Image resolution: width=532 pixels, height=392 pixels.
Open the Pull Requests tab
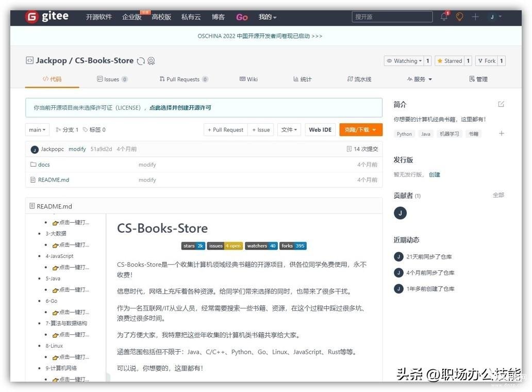(x=184, y=79)
